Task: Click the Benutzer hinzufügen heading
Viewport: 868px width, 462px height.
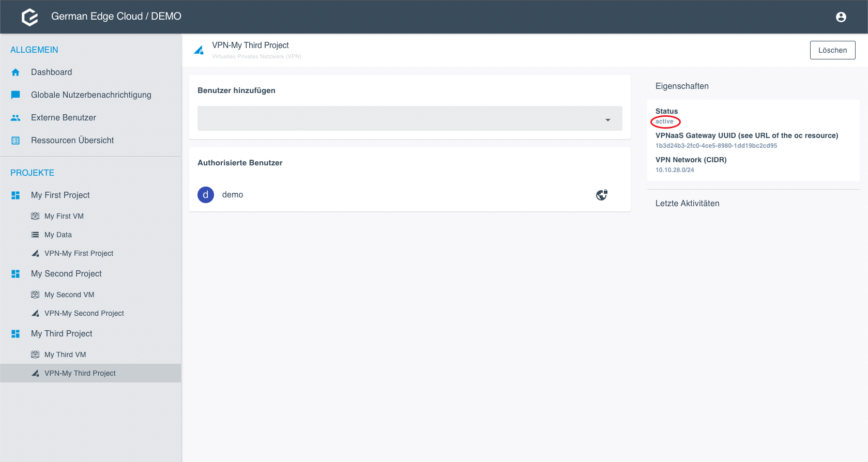Action: coord(236,90)
